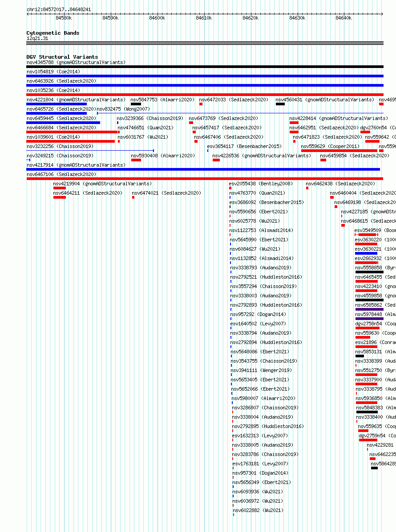
Task: Open nsv5847753 (Almarri2020) variant
Action: click(163, 100)
